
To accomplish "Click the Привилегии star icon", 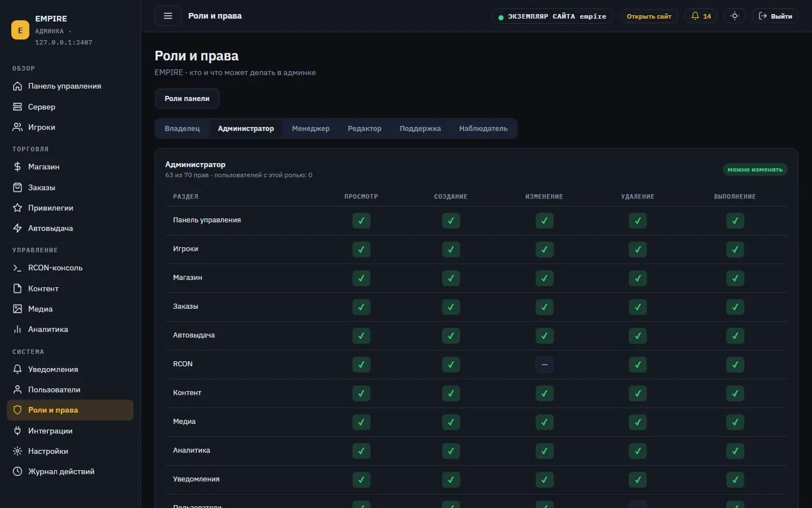I will click(x=17, y=208).
